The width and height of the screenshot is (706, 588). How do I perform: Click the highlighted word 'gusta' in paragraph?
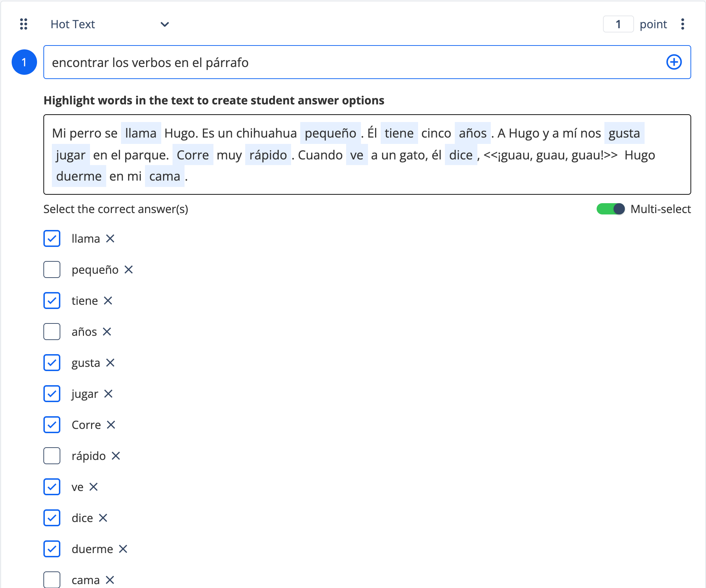point(624,133)
